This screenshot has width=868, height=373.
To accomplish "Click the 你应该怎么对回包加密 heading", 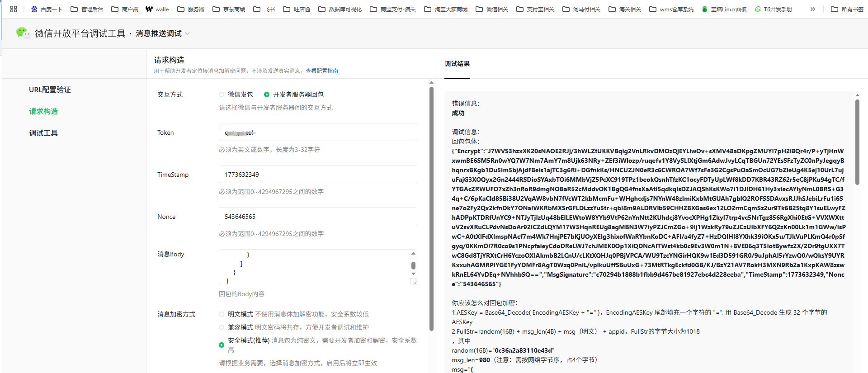I will [x=485, y=303].
